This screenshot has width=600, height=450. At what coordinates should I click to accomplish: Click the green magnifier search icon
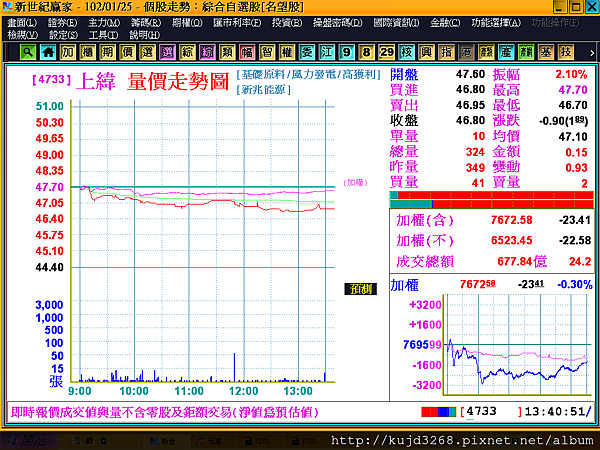click(28, 52)
